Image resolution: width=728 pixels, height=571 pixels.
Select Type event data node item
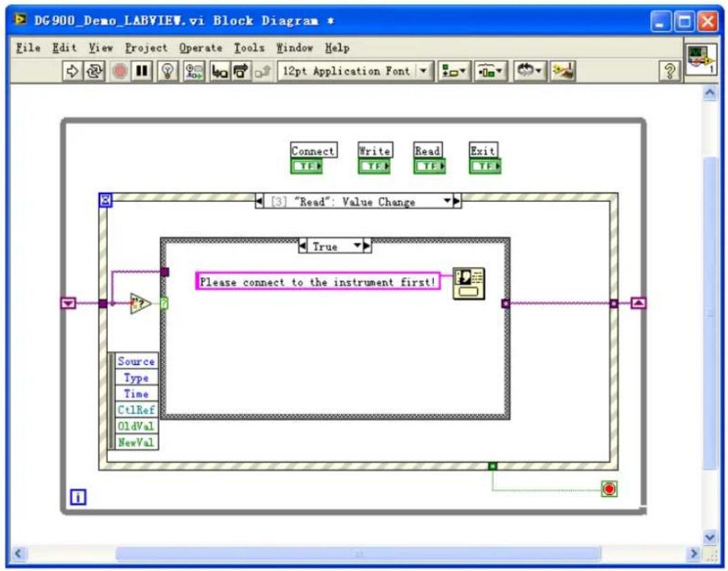(x=136, y=377)
